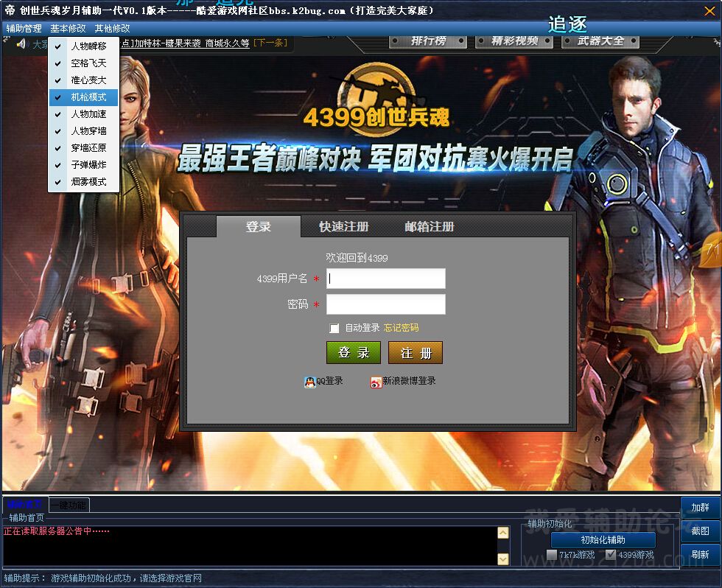Click the announcement log's up arrow

[x=503, y=533]
